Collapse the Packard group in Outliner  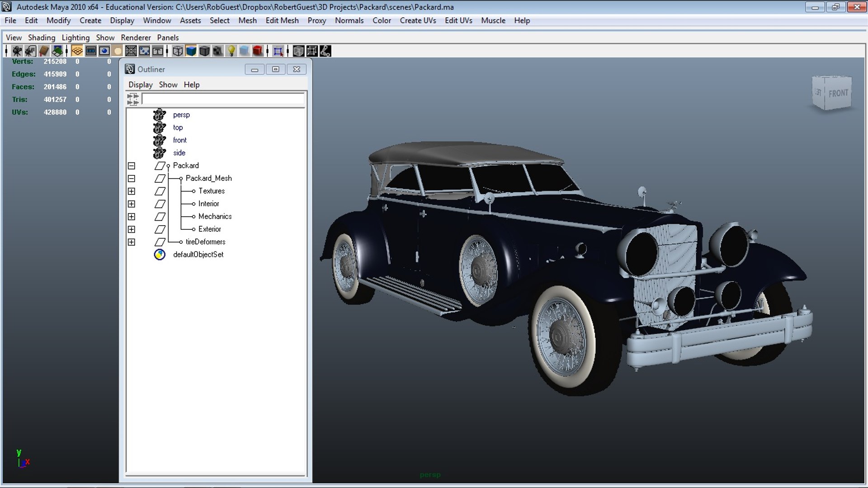(x=132, y=166)
